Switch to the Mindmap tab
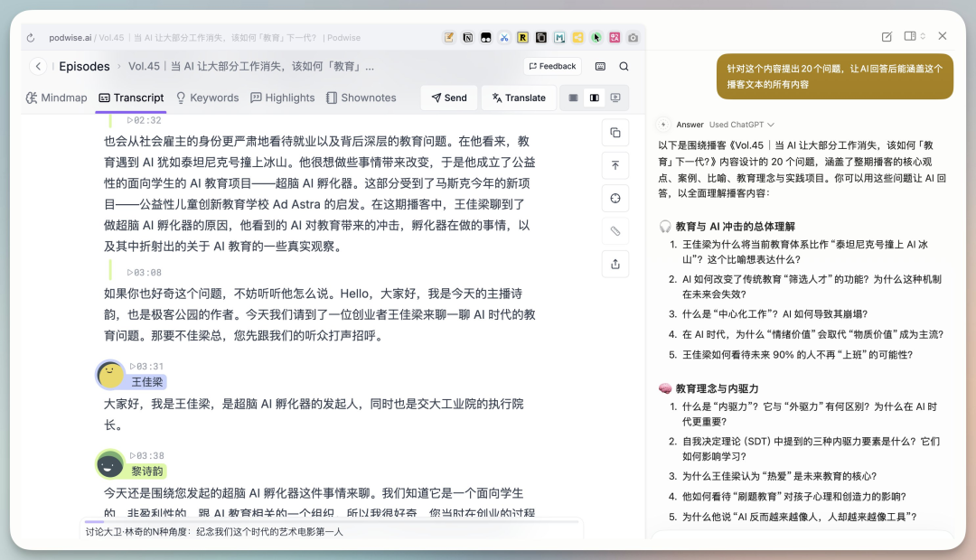The width and height of the screenshot is (976, 560). (x=57, y=98)
